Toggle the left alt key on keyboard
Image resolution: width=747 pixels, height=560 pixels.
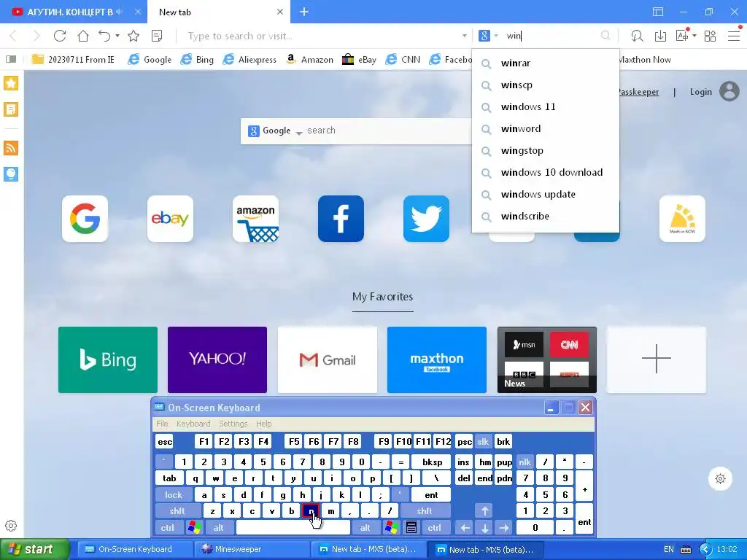(x=219, y=528)
